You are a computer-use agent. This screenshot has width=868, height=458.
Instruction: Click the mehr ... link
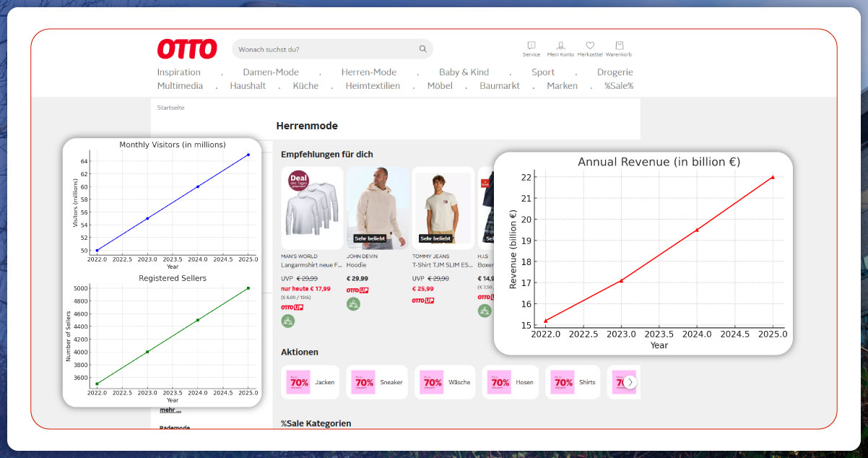click(170, 410)
